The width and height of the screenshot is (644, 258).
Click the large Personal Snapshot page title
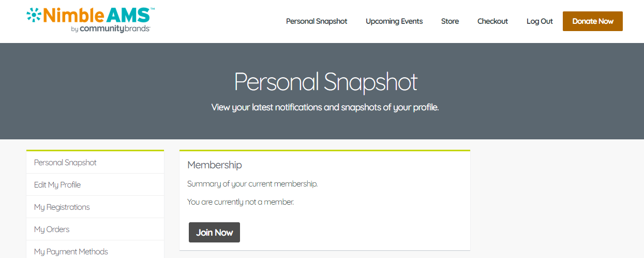[325, 82]
